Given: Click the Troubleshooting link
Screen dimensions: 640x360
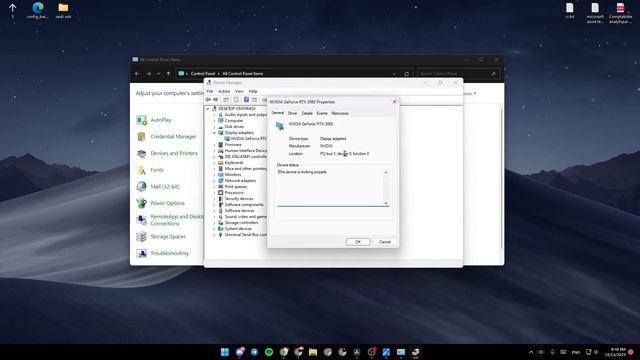Looking at the screenshot, I should [x=169, y=253].
